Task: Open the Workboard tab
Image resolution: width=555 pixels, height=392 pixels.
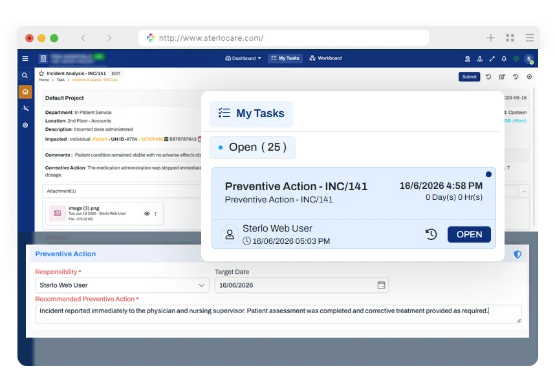Action: tap(325, 58)
